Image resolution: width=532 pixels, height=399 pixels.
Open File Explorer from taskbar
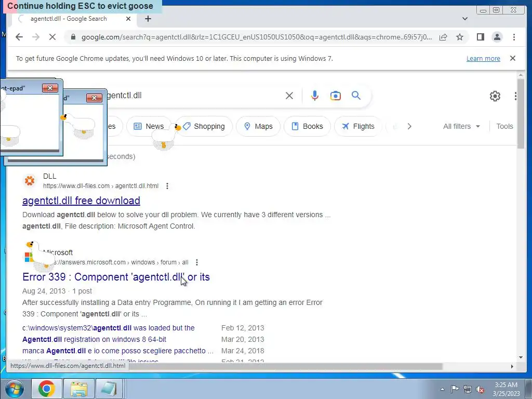click(79, 389)
